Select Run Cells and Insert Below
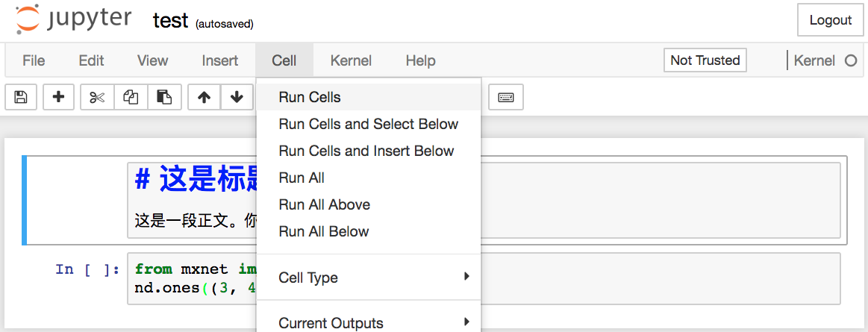Image resolution: width=868 pixels, height=332 pixels. (x=366, y=151)
